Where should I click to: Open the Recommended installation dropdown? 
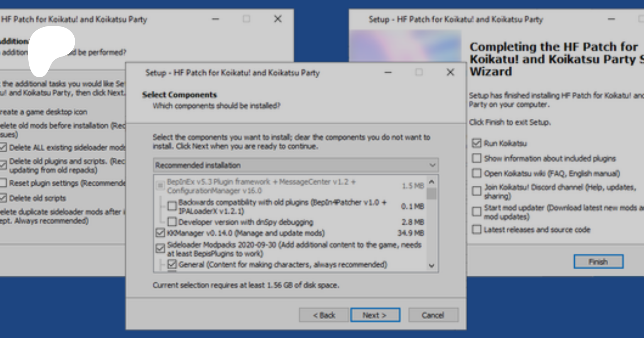tap(296, 165)
